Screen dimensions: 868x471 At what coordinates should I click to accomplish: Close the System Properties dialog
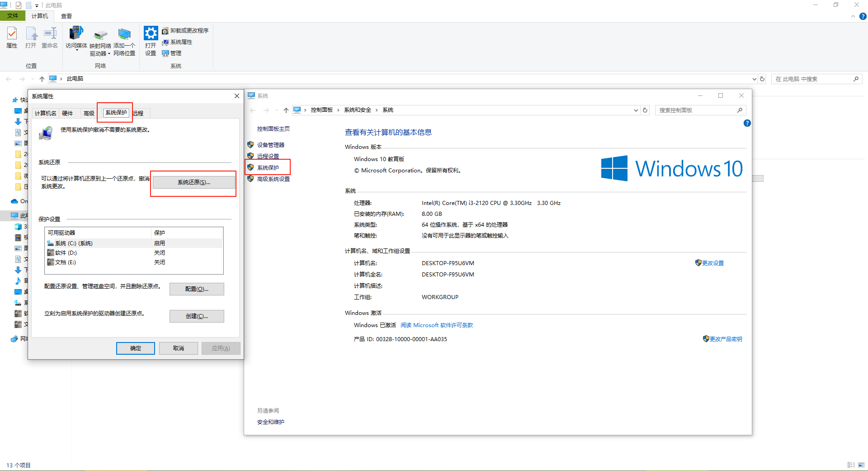236,96
